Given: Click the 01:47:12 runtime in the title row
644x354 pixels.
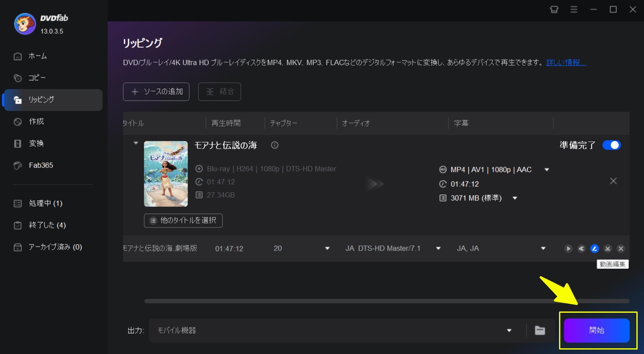Looking at the screenshot, I should (x=229, y=249).
